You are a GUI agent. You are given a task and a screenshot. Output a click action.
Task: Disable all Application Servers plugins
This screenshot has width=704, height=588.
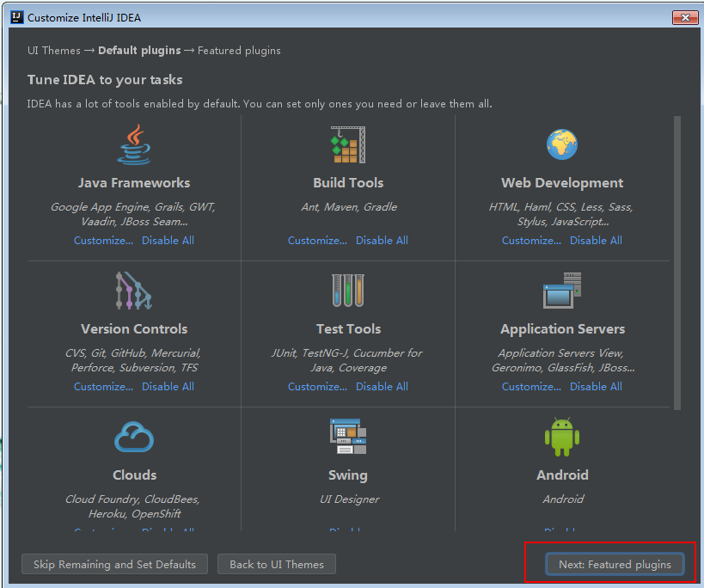pyautogui.click(x=597, y=387)
